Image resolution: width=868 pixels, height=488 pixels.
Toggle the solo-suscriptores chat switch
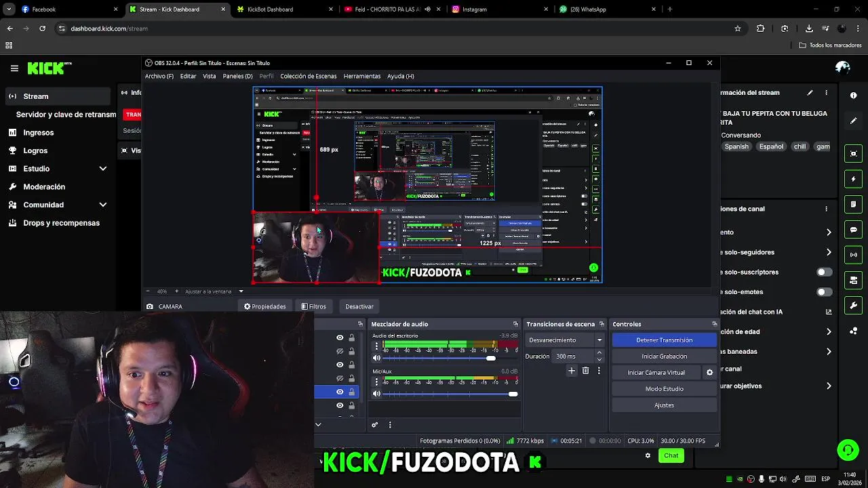coord(824,272)
